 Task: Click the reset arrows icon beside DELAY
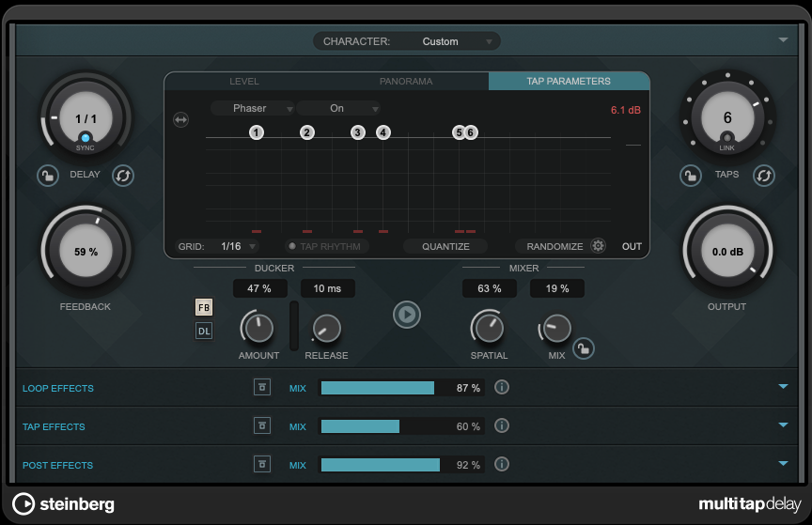click(123, 176)
